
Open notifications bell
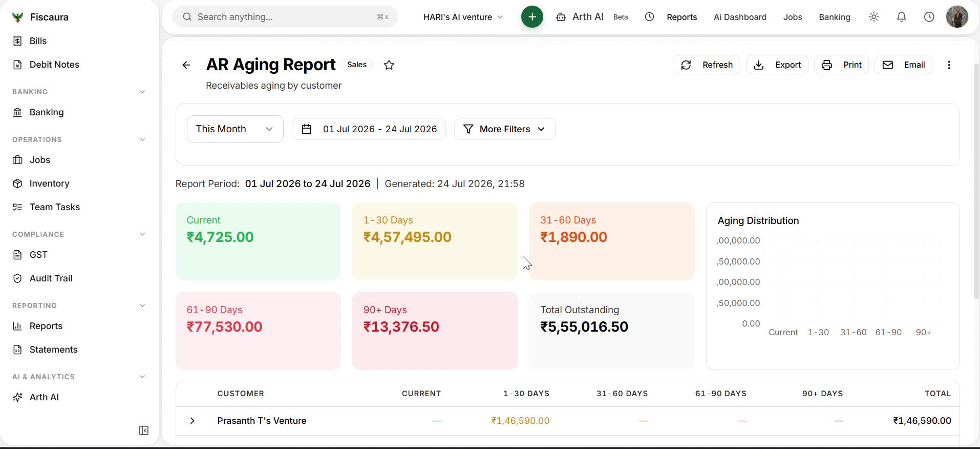[x=902, y=17]
